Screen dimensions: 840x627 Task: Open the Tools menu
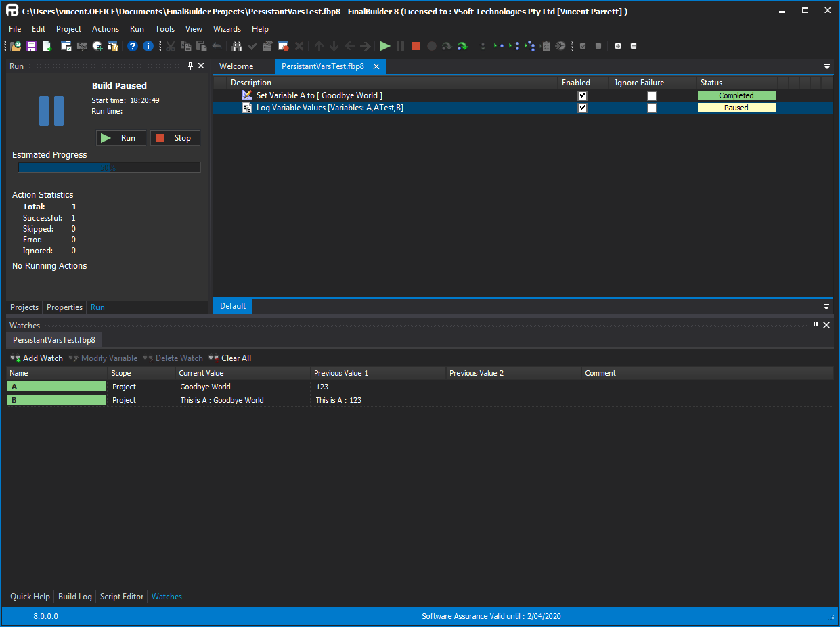click(164, 29)
